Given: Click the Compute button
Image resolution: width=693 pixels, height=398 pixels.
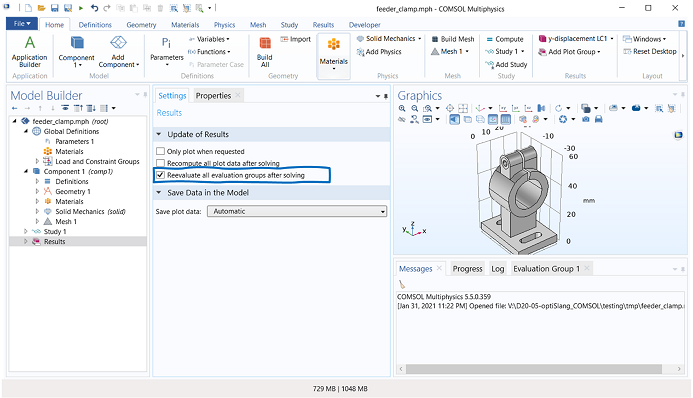Looking at the screenshot, I should [505, 39].
